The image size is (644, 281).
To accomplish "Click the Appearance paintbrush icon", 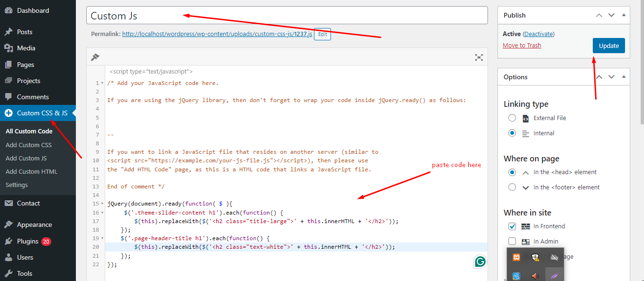I will pyautogui.click(x=9, y=225).
